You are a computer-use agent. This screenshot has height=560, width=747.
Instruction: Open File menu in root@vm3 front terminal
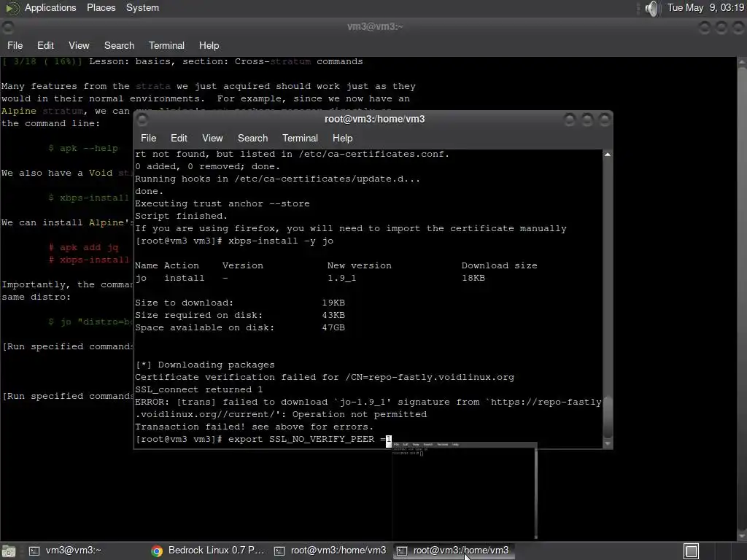click(148, 138)
